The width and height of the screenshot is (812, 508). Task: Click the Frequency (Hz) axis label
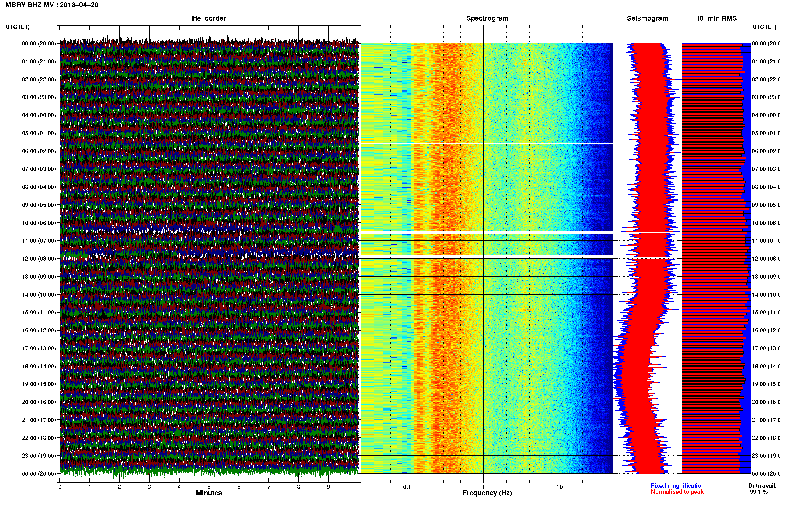click(x=487, y=493)
